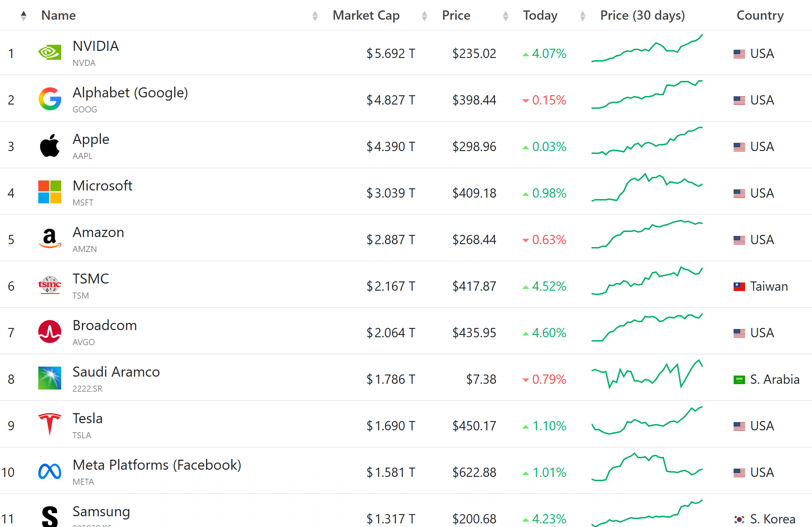This screenshot has height=527, width=812.
Task: Open the Broadcom company link
Action: (x=104, y=325)
